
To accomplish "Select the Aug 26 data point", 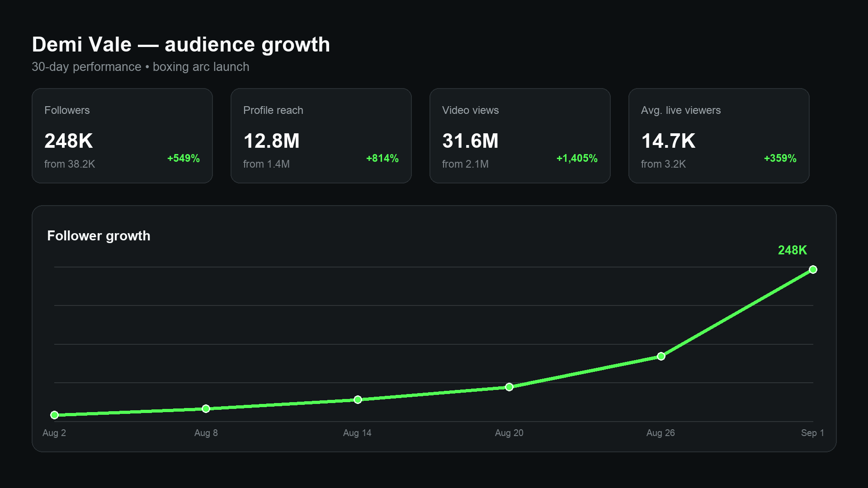I will (x=661, y=356).
